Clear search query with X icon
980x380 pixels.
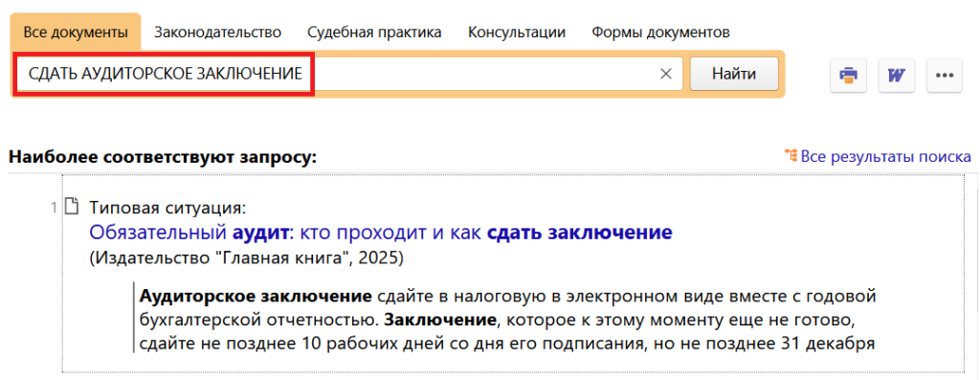(666, 74)
